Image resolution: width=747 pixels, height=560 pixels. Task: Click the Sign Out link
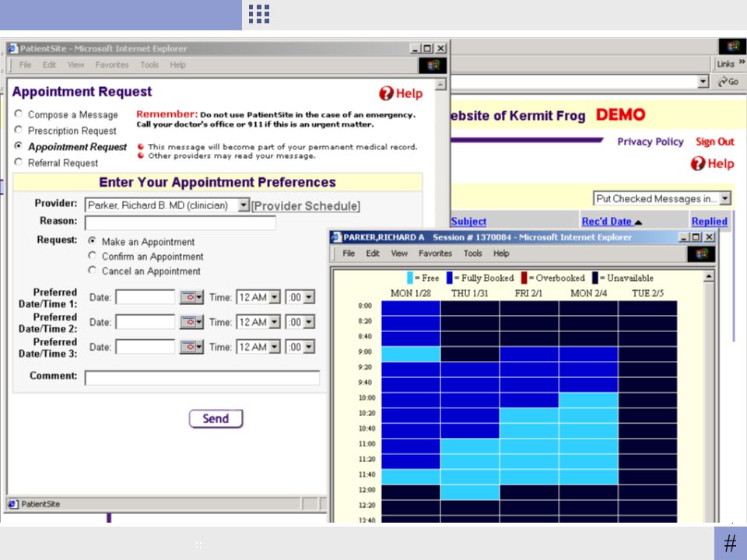(715, 142)
